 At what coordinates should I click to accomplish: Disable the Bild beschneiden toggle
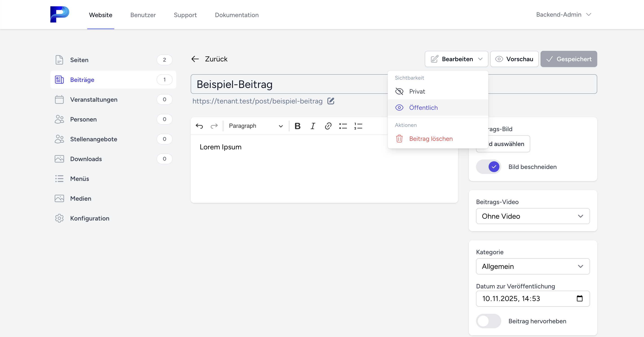coord(488,167)
